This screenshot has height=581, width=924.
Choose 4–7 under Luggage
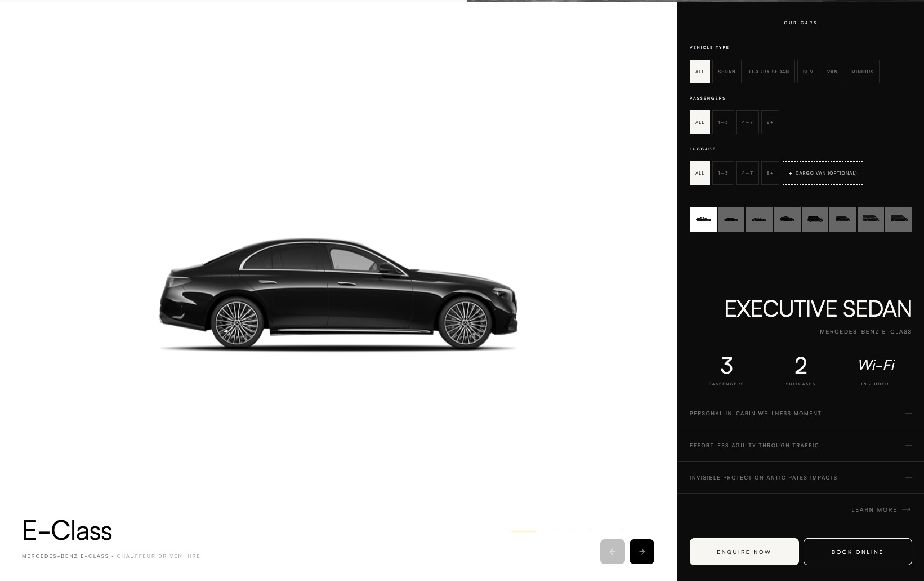point(747,173)
